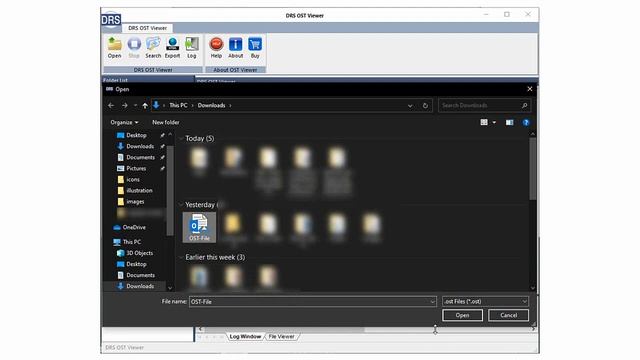
Task: Cancel the Open dialog
Action: [509, 315]
